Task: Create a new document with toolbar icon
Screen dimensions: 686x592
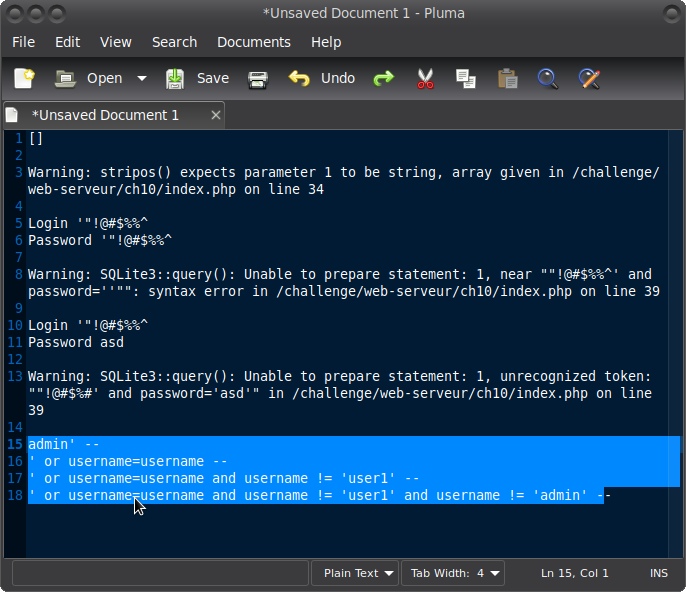Action: [24, 78]
